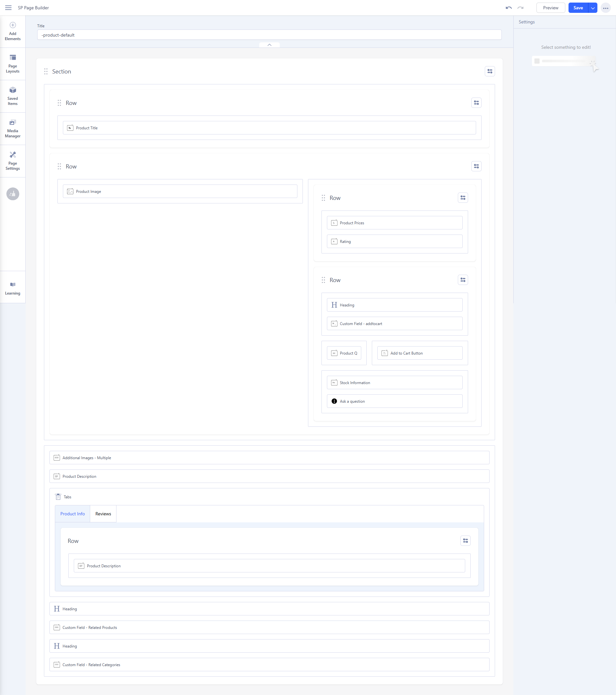This screenshot has width=616, height=695.
Task: Click the Tabs addon icon
Action: point(58,497)
